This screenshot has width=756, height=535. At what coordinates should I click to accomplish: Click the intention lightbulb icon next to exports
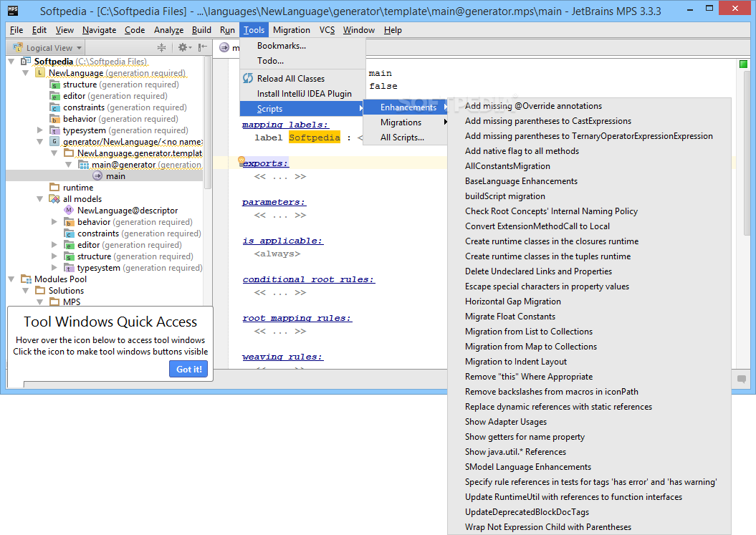pos(241,161)
